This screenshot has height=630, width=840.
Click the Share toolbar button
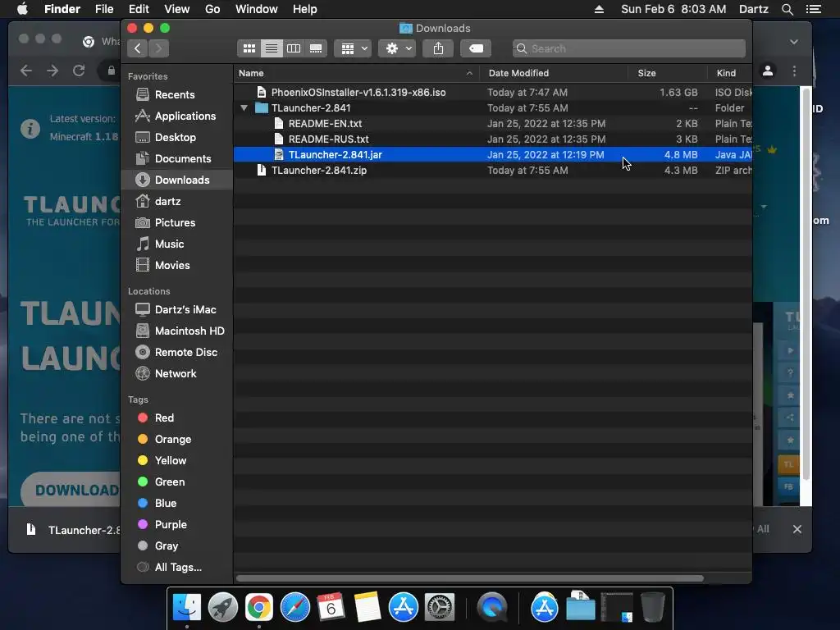pos(438,48)
